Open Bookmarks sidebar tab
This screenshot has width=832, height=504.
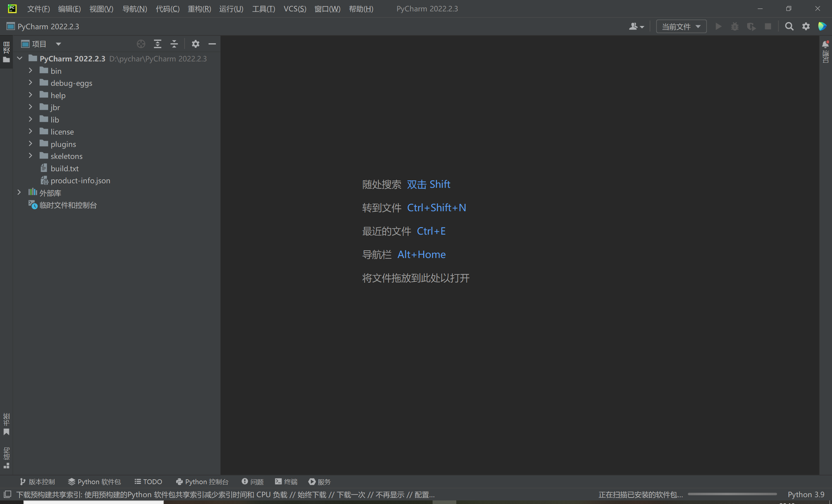pos(6,424)
